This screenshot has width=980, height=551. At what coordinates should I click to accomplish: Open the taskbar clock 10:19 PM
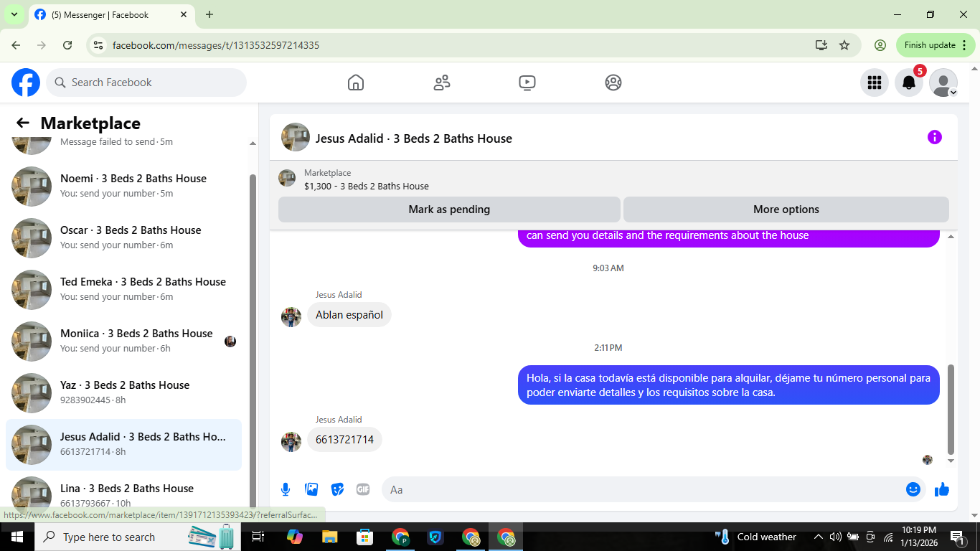click(x=918, y=537)
